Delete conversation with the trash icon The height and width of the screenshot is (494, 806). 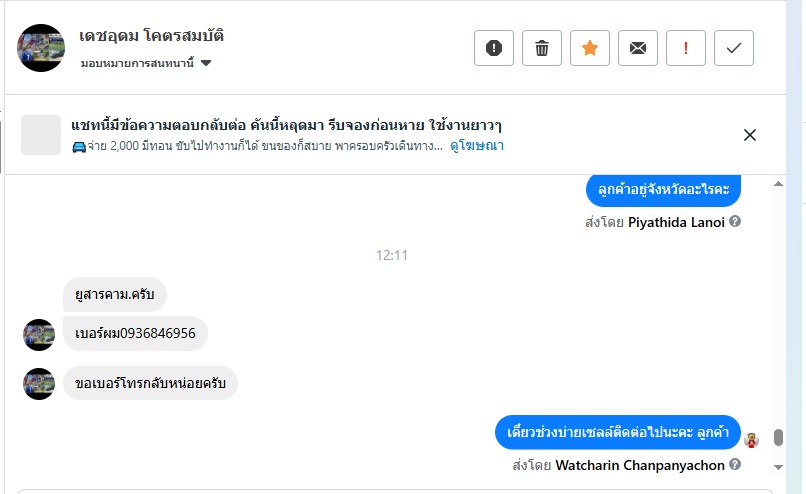coord(542,48)
